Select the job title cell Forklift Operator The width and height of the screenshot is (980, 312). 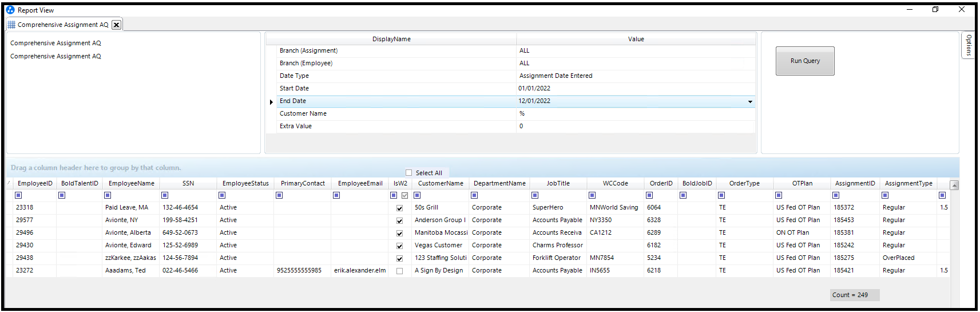pos(558,258)
